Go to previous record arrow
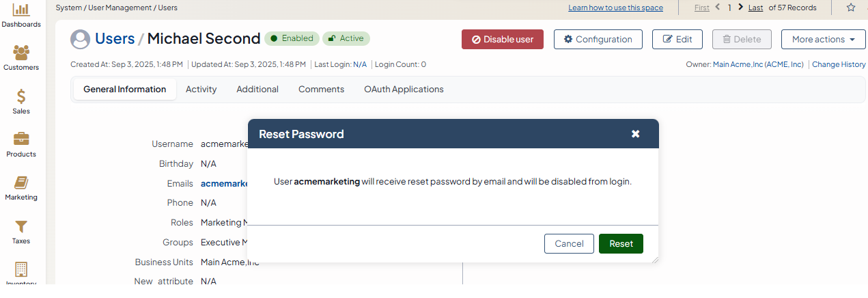This screenshot has height=298, width=868. tap(718, 8)
